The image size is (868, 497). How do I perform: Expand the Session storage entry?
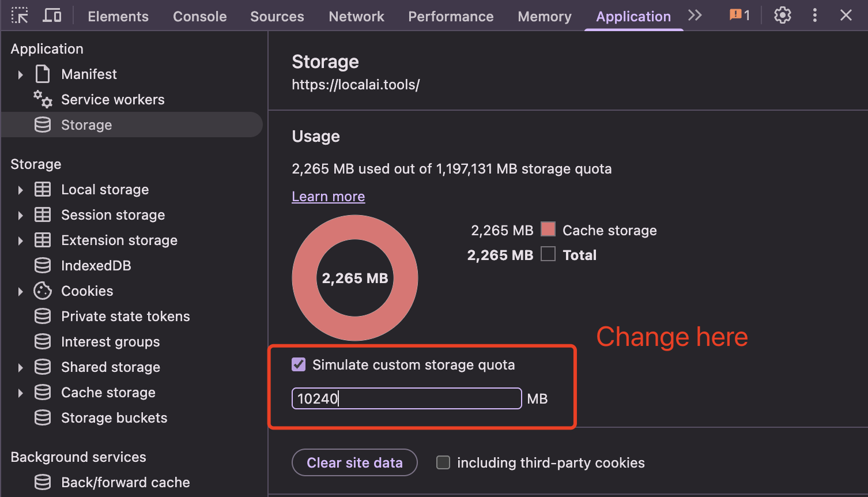point(20,214)
